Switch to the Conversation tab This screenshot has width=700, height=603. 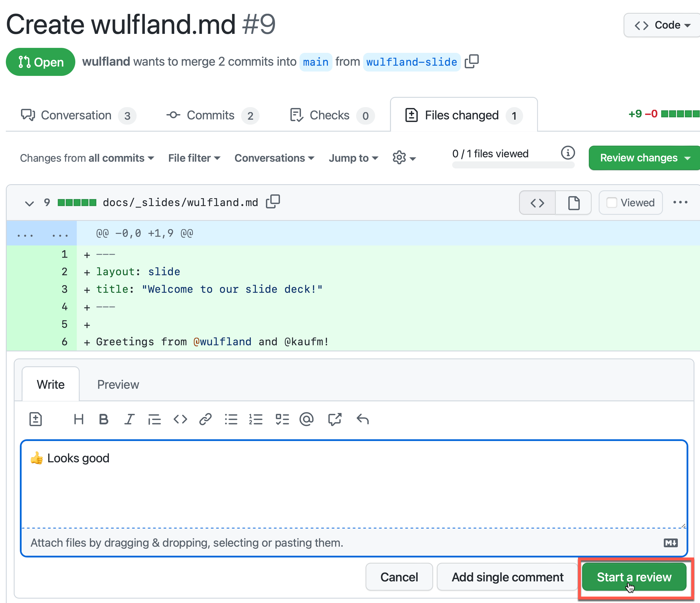[76, 115]
